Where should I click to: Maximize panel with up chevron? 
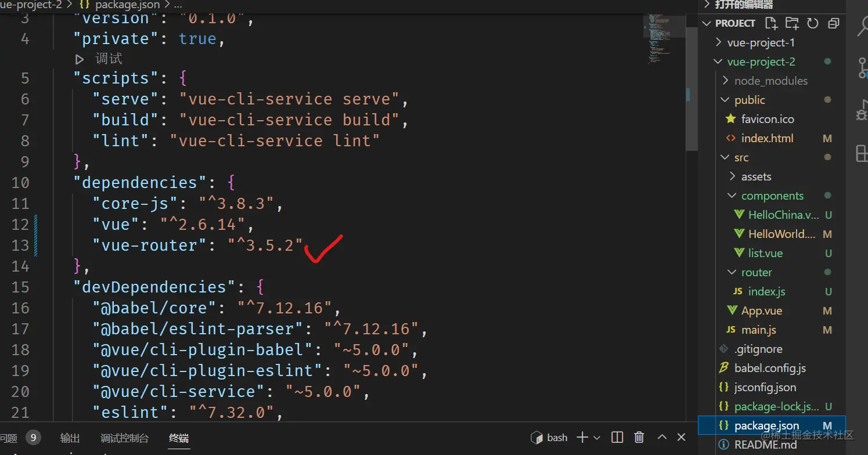point(662,438)
